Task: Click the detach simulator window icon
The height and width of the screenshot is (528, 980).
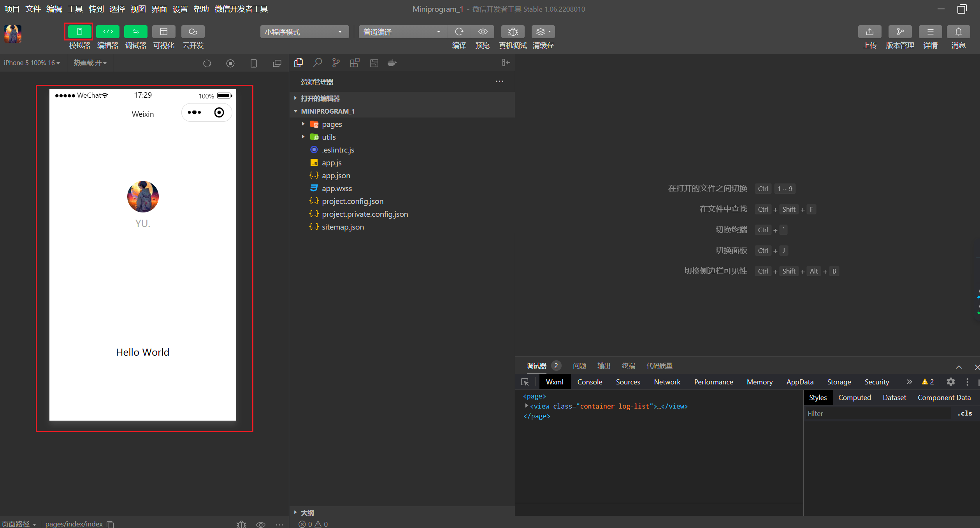Action: 277,63
